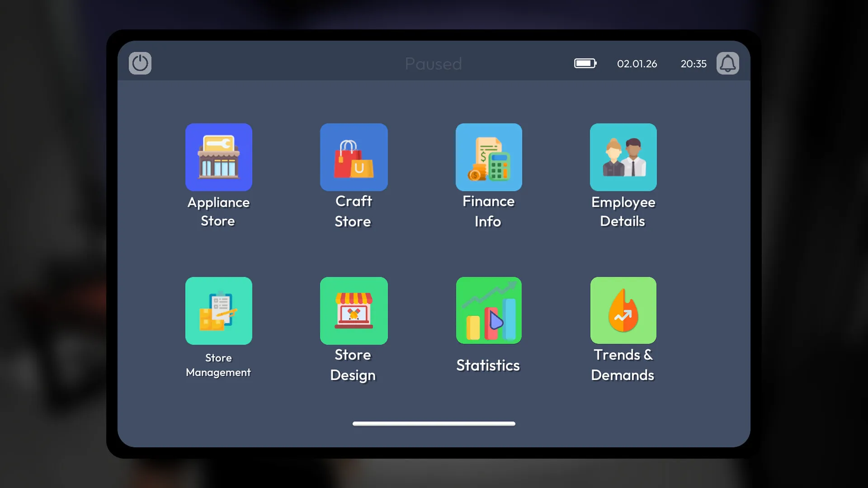Tap the white home bar at the bottom
Screen dimensions: 868x488
[x=434, y=424]
